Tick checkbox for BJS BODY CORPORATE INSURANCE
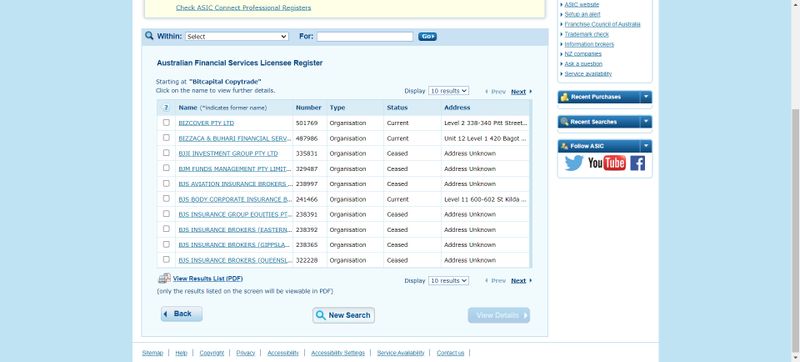This screenshot has height=362, width=800. pos(166,198)
